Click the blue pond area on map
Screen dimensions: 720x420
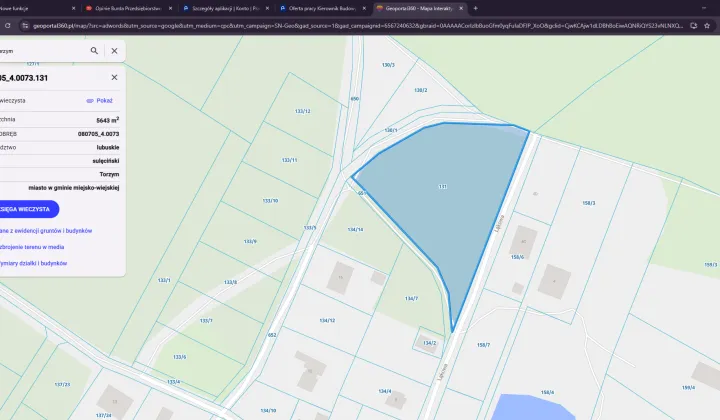point(530,407)
